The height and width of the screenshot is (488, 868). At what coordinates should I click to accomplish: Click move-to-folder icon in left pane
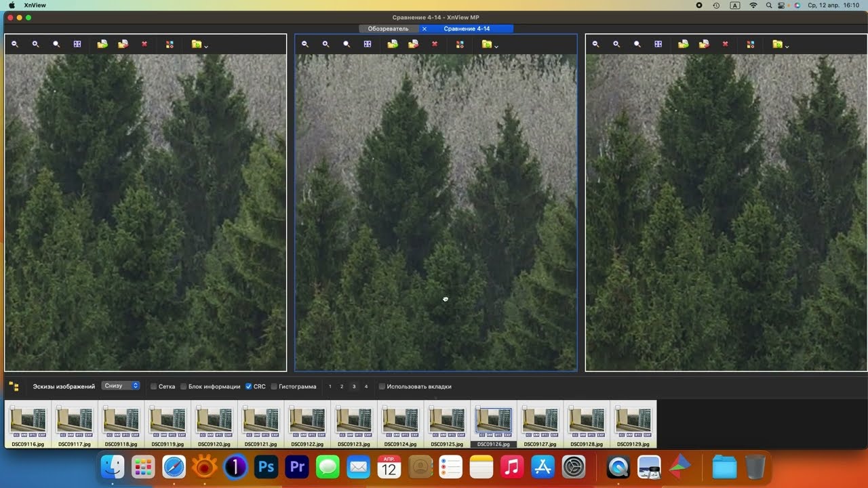tap(123, 44)
